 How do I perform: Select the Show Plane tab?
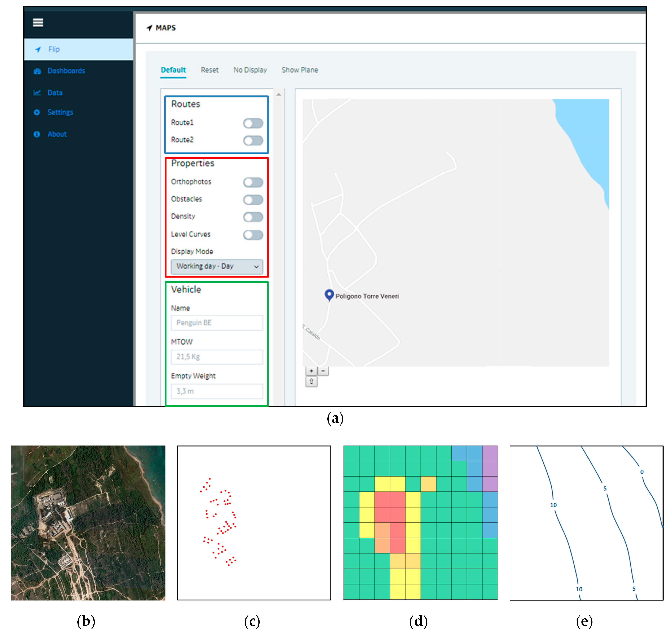(300, 70)
